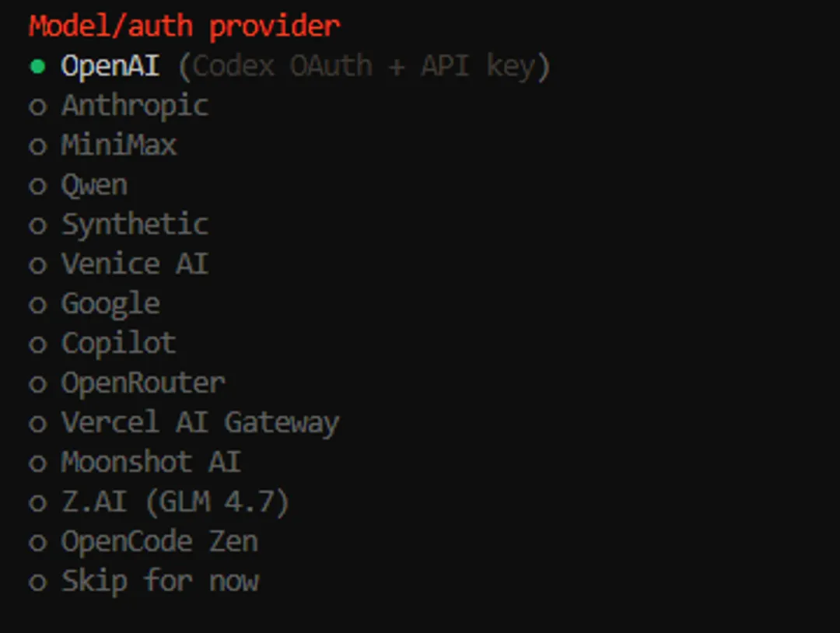Select the OpenRouter radio bullet
This screenshot has width=840, height=633.
tap(37, 383)
